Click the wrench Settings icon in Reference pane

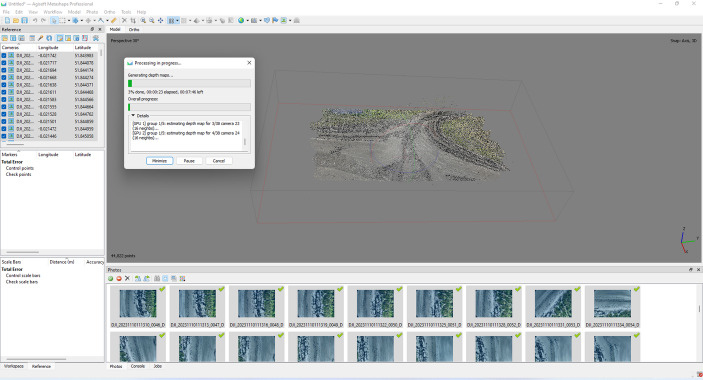point(40,38)
